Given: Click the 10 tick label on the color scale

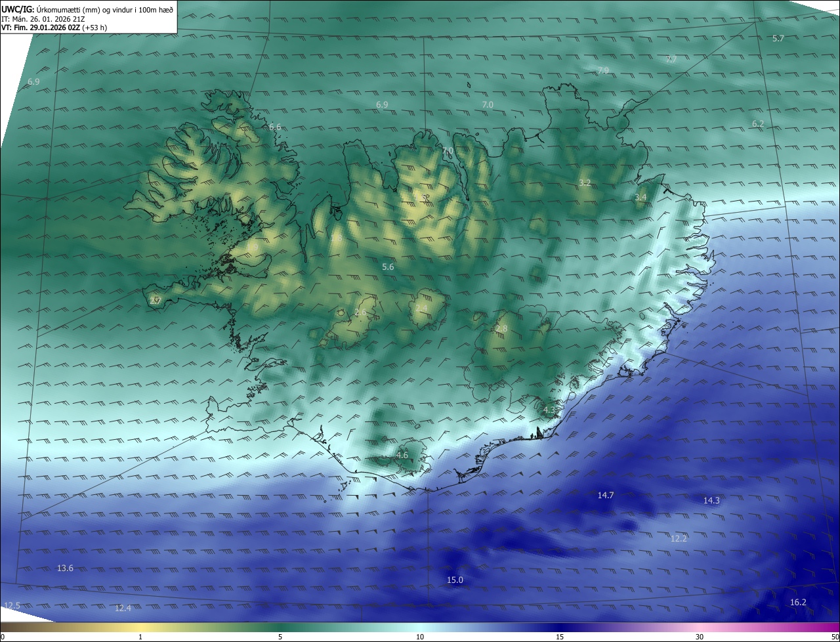Looking at the screenshot, I should 420,637.
